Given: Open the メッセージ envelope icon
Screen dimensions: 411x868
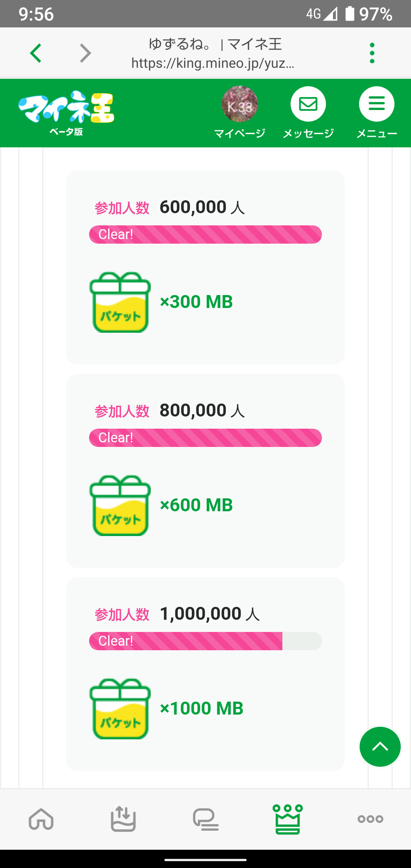Looking at the screenshot, I should click(308, 104).
